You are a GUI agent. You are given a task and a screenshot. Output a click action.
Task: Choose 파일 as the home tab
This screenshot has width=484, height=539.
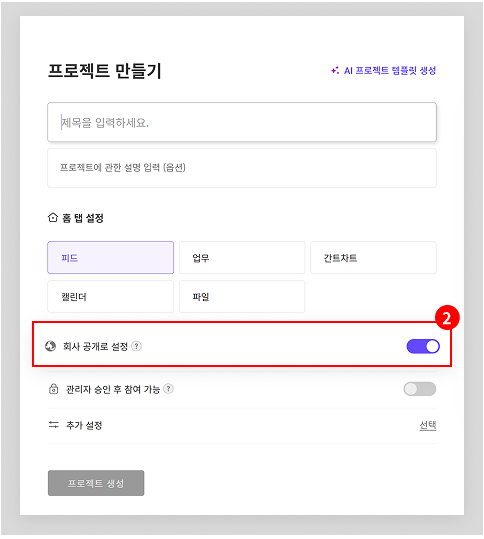click(x=242, y=296)
